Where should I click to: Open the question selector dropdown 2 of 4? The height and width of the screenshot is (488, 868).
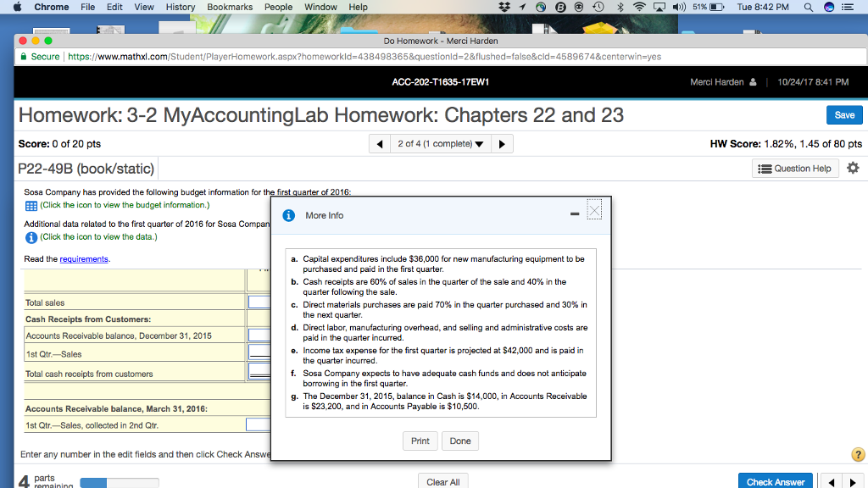(441, 144)
